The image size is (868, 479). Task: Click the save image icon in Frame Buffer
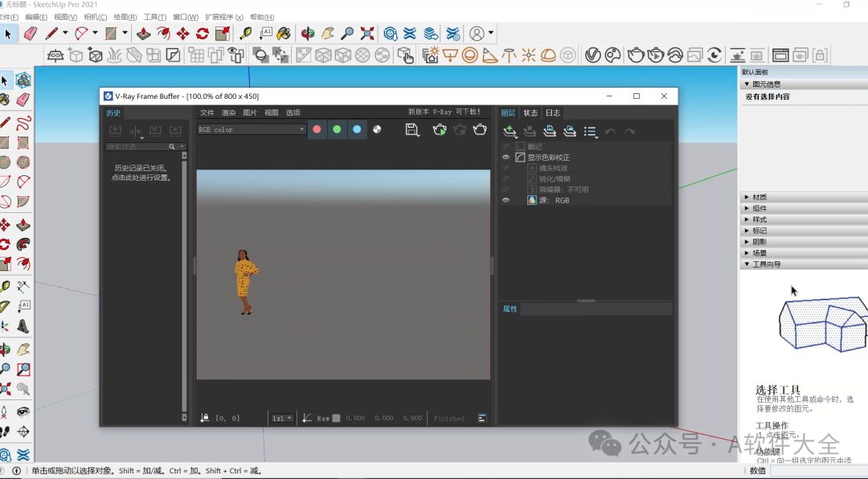411,129
